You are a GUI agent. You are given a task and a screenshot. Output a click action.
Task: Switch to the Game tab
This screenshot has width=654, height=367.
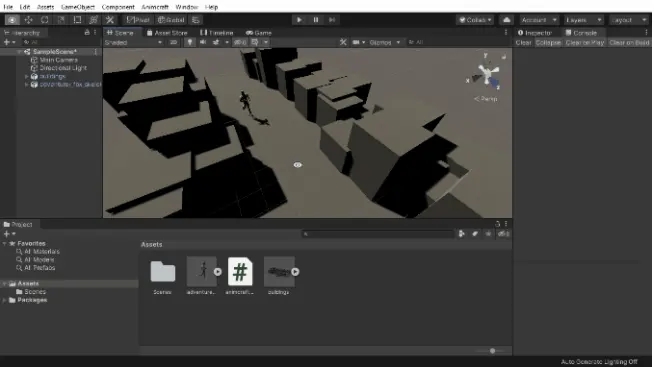pos(259,33)
